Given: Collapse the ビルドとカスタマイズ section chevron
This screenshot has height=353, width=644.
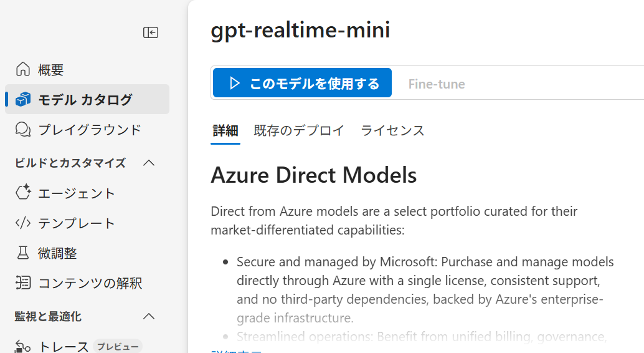Looking at the screenshot, I should [x=149, y=163].
